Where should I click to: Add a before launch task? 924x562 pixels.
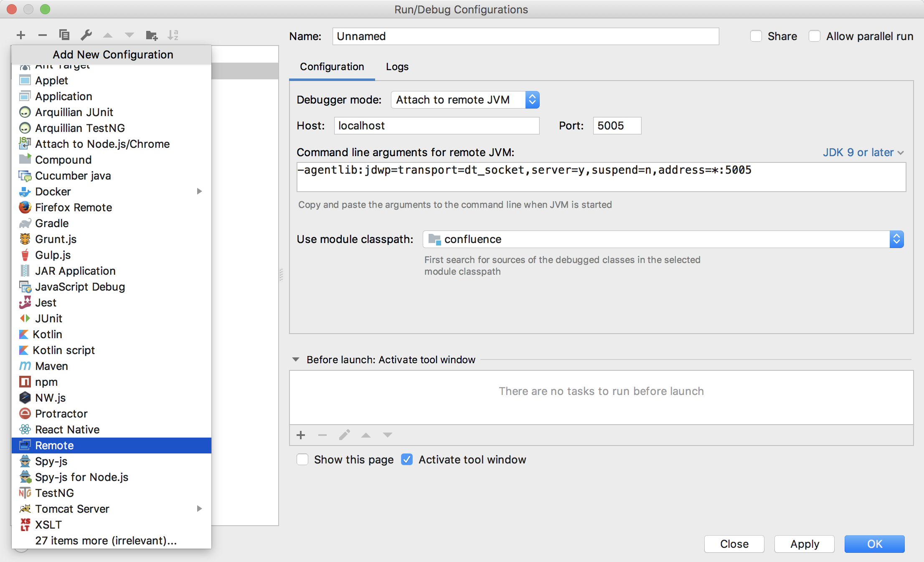(x=301, y=435)
